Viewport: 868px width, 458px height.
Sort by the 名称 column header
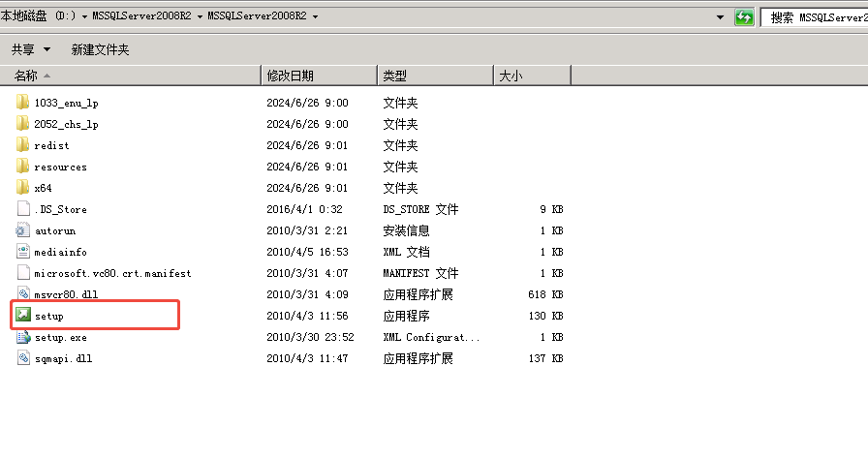[x=130, y=76]
